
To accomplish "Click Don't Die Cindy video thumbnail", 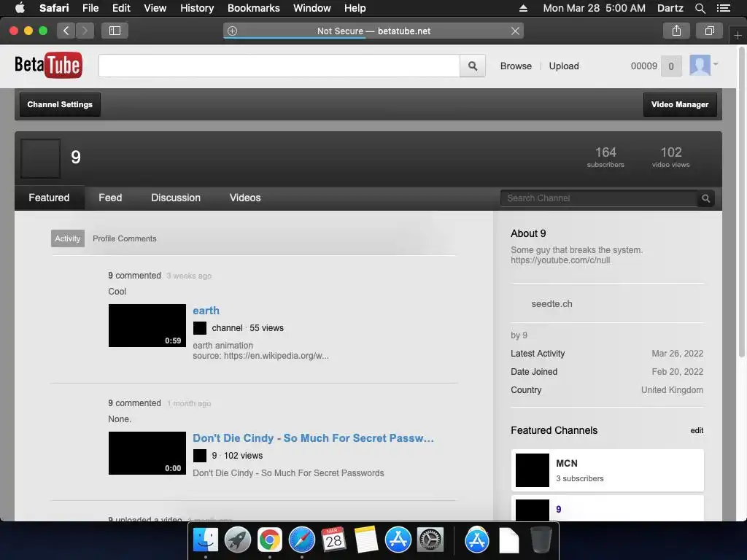I will pos(147,454).
